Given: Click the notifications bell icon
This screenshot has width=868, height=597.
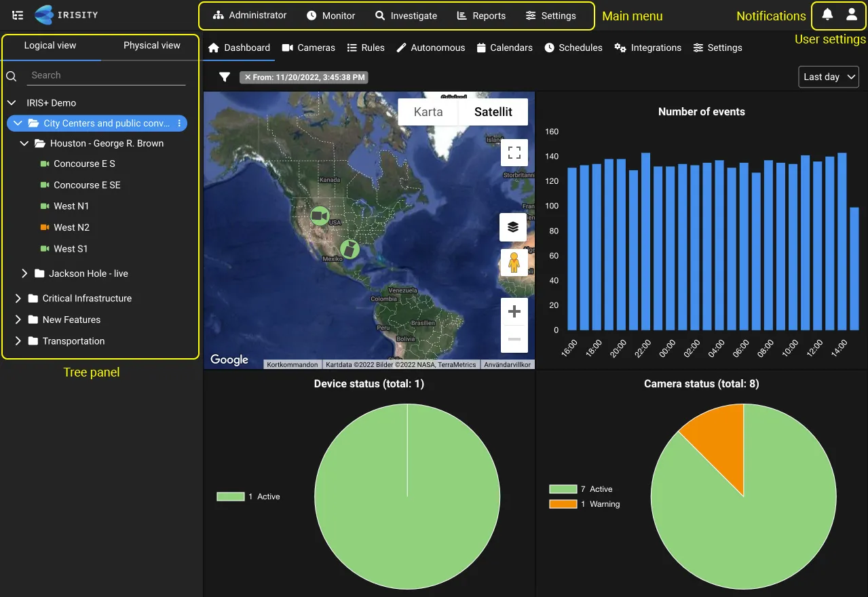Looking at the screenshot, I should coord(827,15).
